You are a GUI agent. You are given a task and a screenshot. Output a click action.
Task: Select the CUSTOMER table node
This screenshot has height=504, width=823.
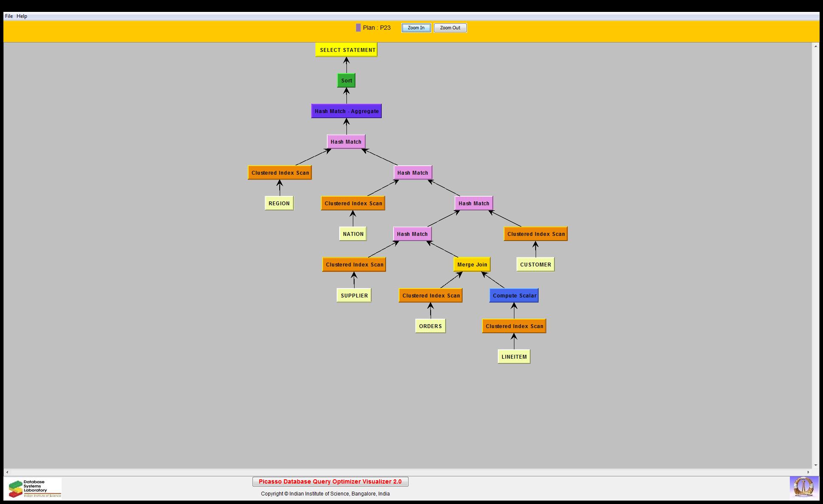point(535,264)
